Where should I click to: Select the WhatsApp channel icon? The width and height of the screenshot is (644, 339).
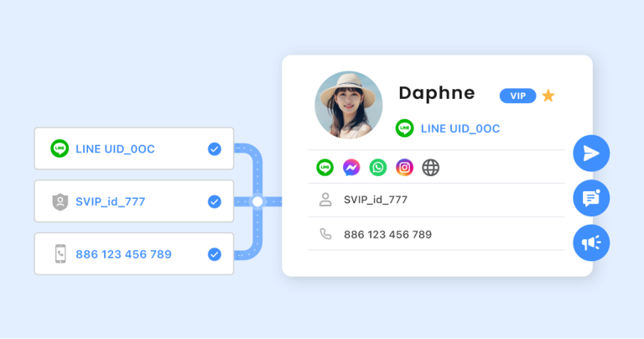378,167
